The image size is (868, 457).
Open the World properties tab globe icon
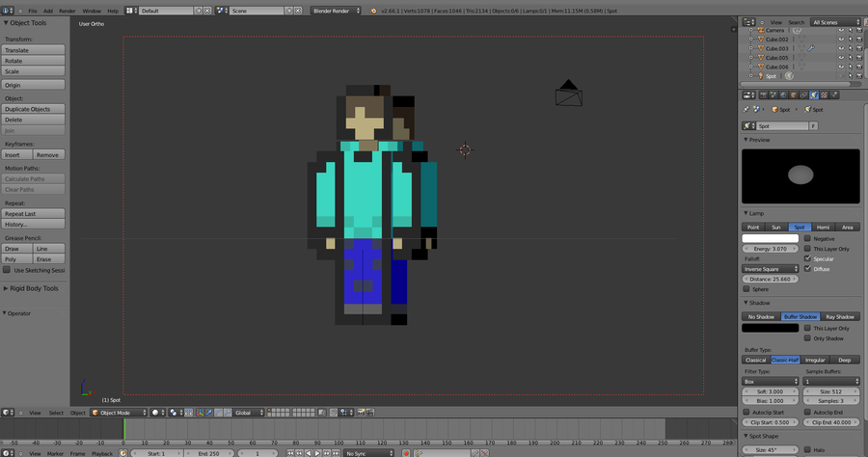783,95
